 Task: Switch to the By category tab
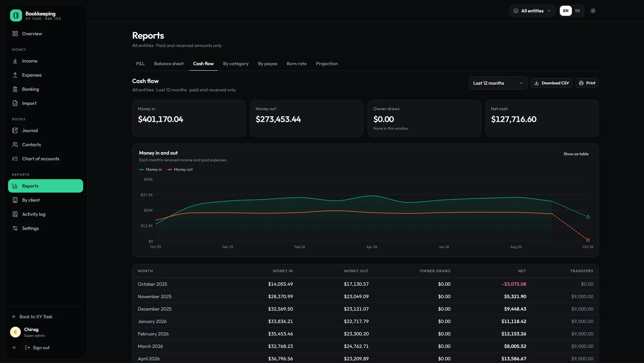236,64
